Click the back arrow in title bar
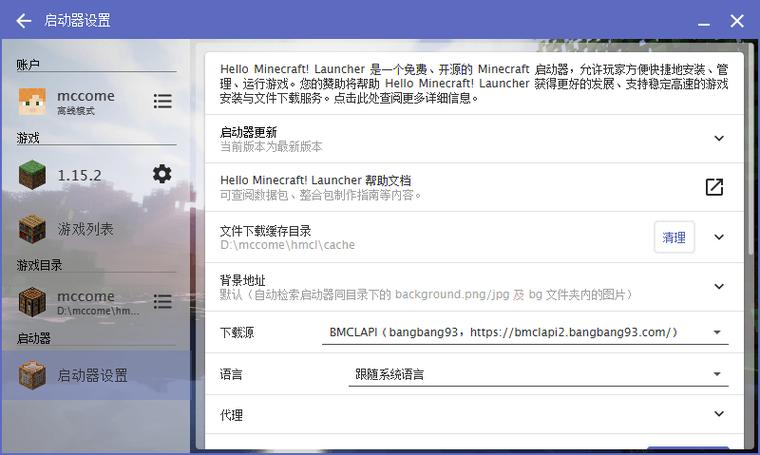The height and width of the screenshot is (455, 760). [24, 20]
